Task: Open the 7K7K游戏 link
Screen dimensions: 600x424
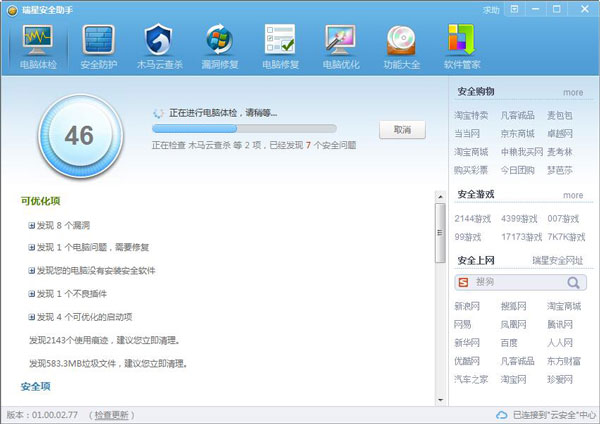Action: pyautogui.click(x=566, y=237)
